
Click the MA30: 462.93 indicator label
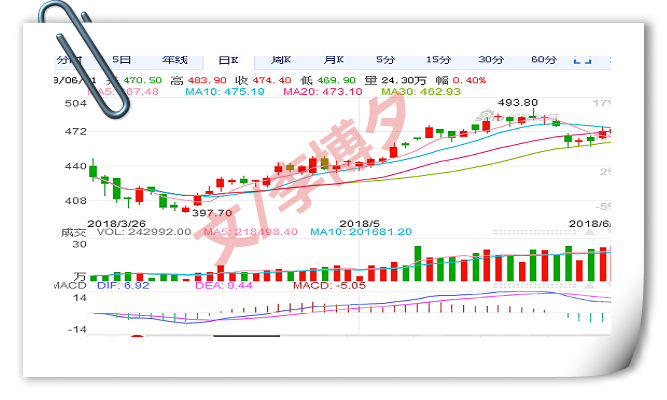[421, 91]
